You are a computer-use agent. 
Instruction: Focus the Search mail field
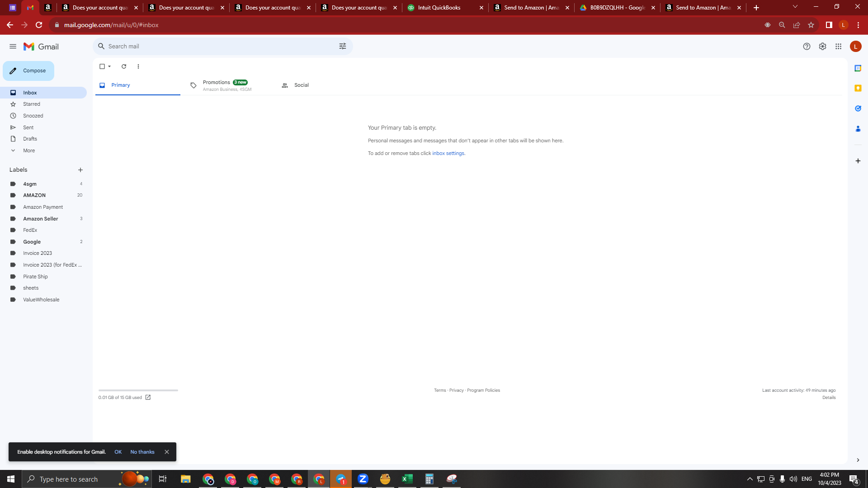point(222,46)
